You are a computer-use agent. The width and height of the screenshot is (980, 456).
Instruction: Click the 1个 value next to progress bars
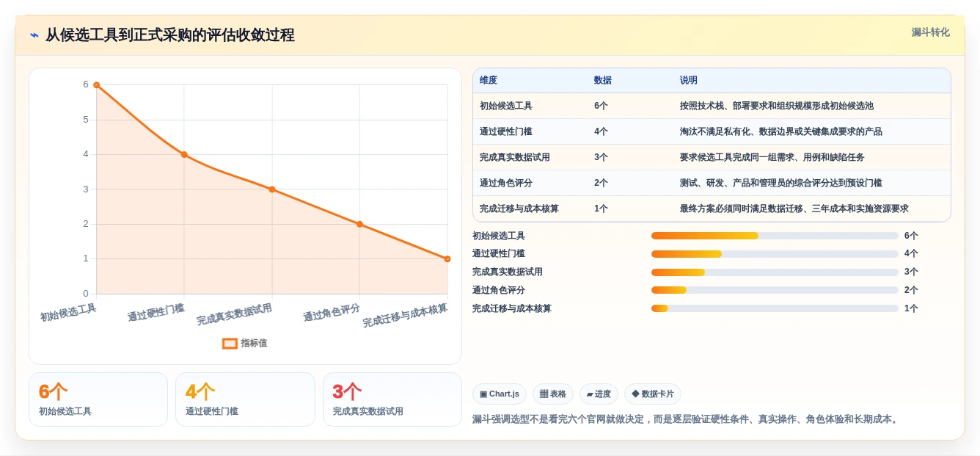tap(911, 308)
